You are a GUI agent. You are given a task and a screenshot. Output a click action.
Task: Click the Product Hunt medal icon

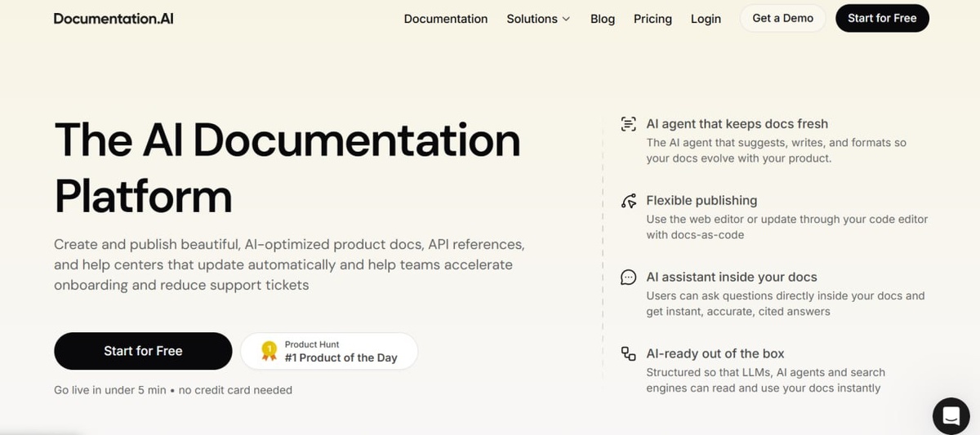pos(269,351)
